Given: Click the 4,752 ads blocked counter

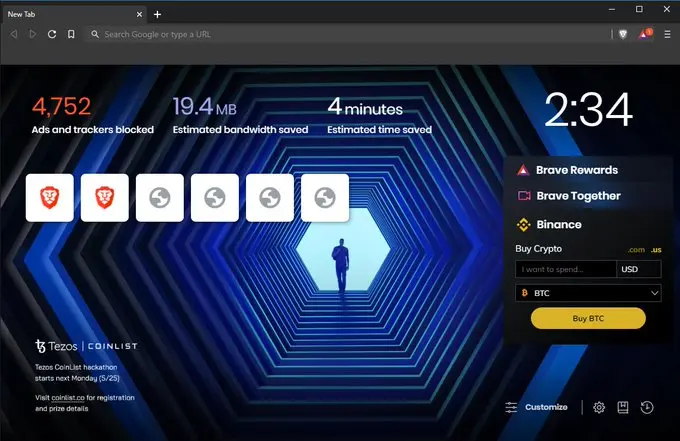Looking at the screenshot, I should [x=62, y=106].
